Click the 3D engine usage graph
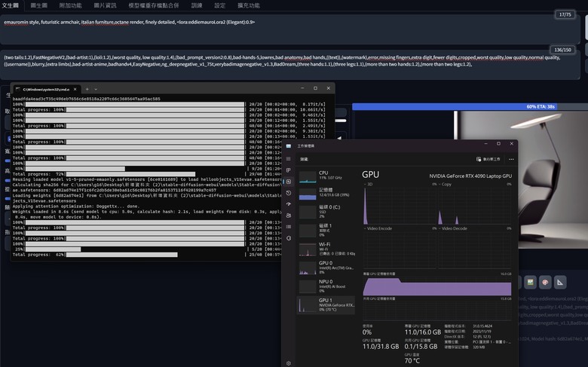Image resolution: width=588 pixels, height=367 pixels. tap(400, 206)
